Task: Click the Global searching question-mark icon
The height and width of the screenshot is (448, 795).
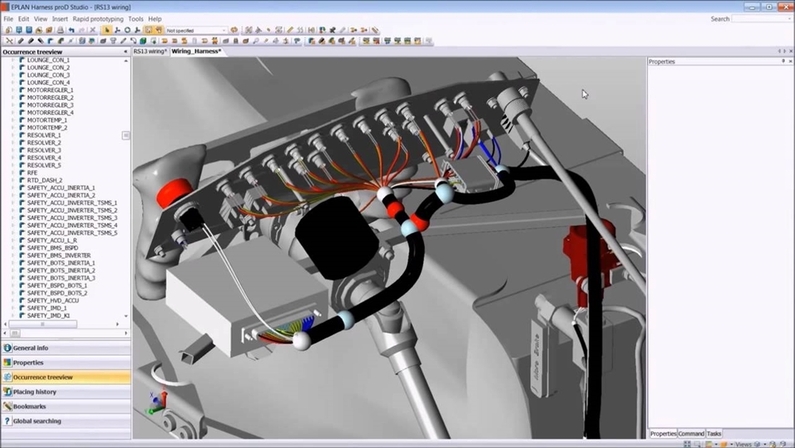Action: [x=7, y=421]
